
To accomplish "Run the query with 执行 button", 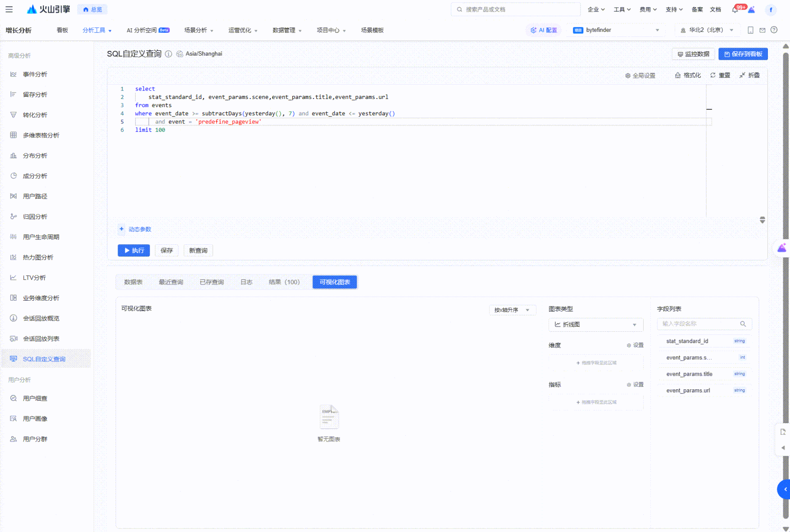I will tap(134, 251).
